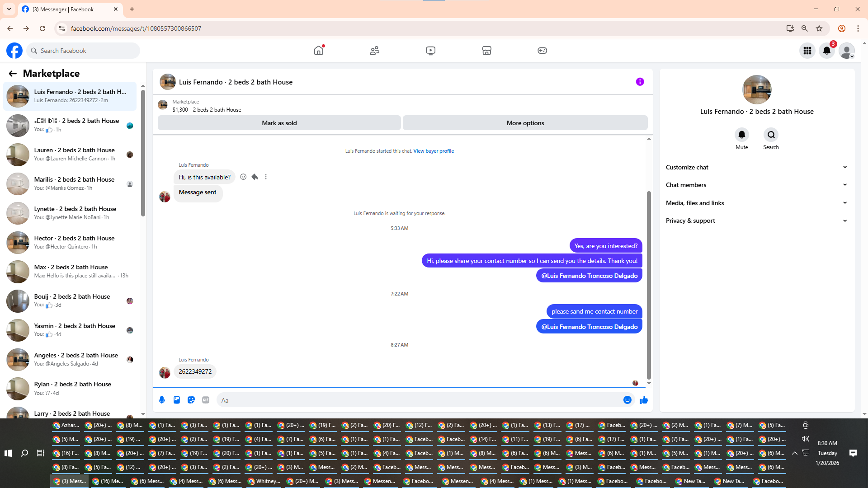The image size is (868, 488).
Task: Open the Rylan 2 beds 2 bath House chat
Action: click(70, 389)
